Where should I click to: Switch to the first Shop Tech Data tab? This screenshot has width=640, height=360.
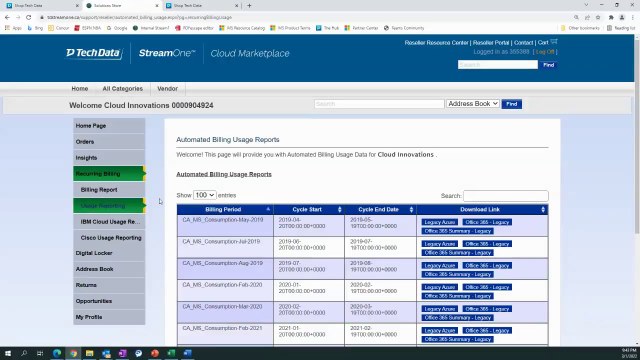pos(41,6)
